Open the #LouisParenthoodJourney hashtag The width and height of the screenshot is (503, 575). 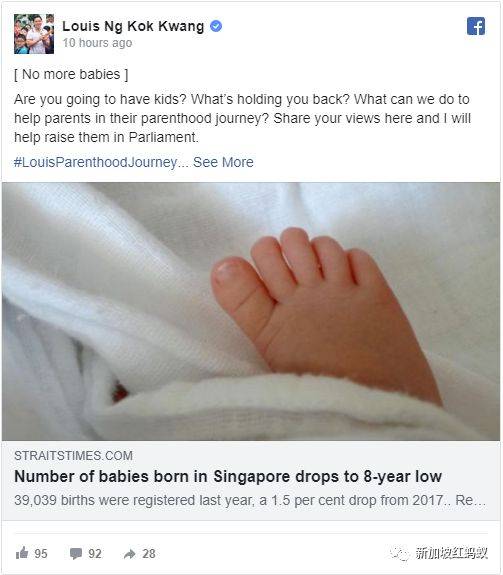click(96, 162)
